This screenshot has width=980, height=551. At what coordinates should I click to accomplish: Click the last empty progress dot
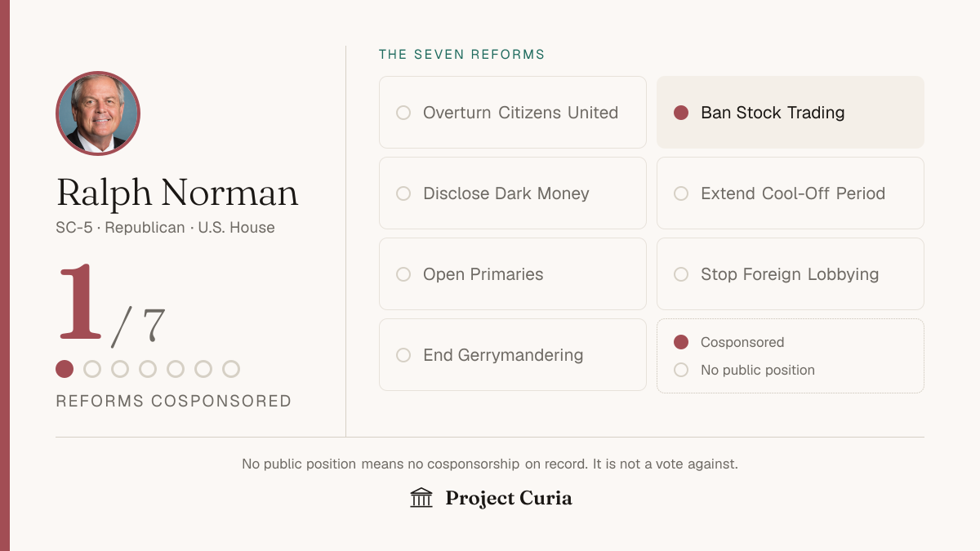(x=231, y=369)
